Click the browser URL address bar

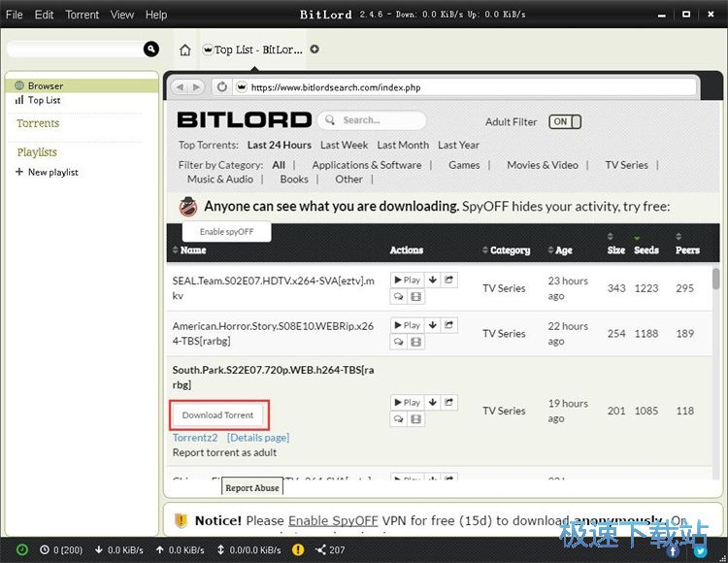[465, 87]
